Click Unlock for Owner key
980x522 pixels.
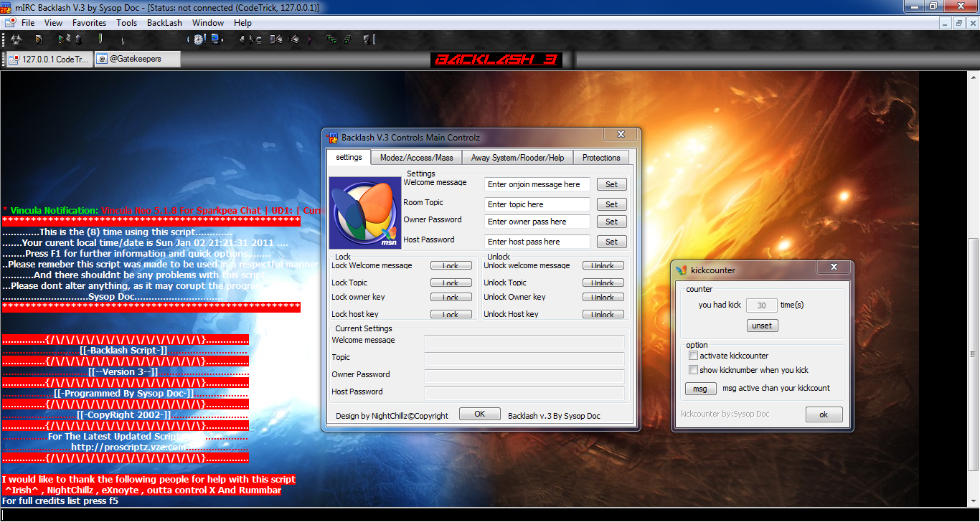click(603, 297)
